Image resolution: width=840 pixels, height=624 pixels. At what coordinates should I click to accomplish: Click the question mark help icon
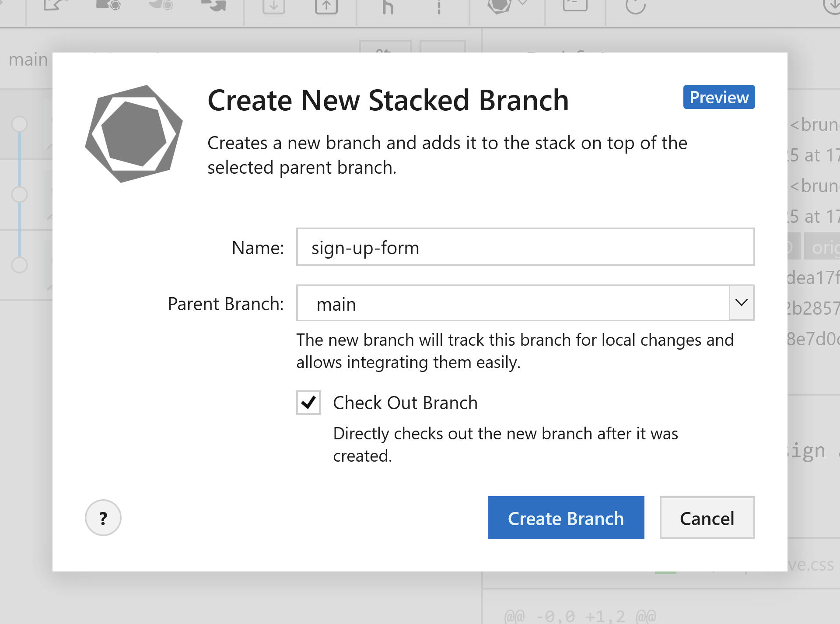(103, 517)
